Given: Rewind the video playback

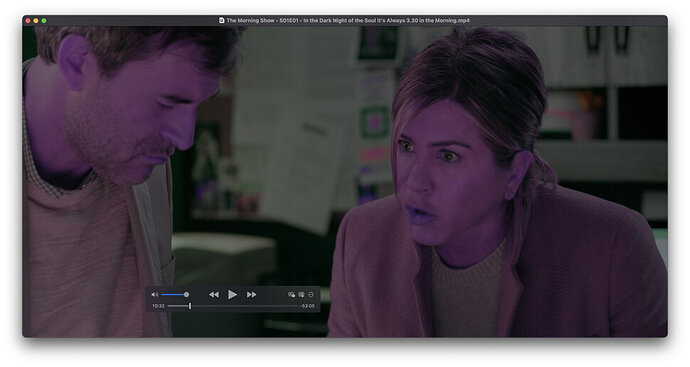Looking at the screenshot, I should [214, 294].
